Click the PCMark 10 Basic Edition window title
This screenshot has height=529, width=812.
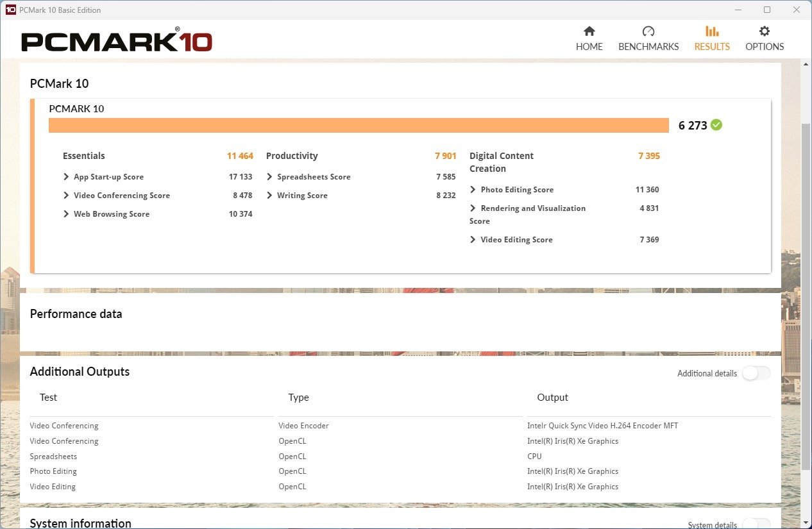60,10
